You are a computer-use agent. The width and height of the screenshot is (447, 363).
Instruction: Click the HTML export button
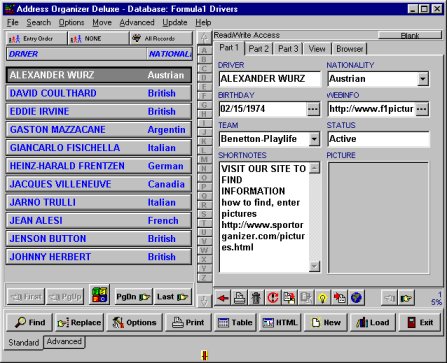pos(280,322)
